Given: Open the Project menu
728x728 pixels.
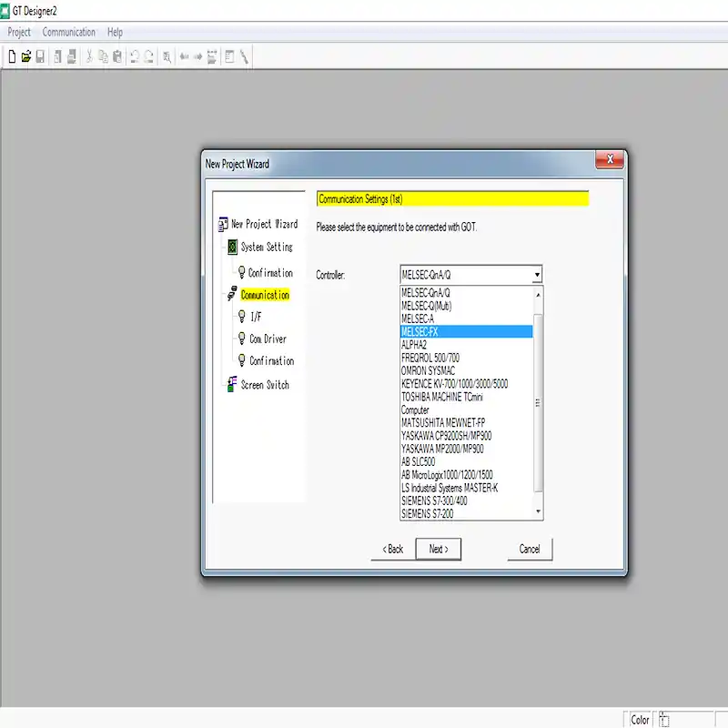Looking at the screenshot, I should coord(19,32).
